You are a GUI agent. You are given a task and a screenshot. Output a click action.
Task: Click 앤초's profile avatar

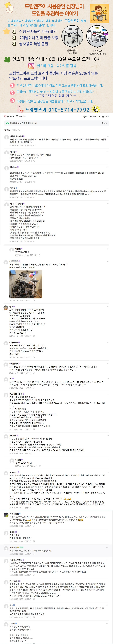coord(6,308)
